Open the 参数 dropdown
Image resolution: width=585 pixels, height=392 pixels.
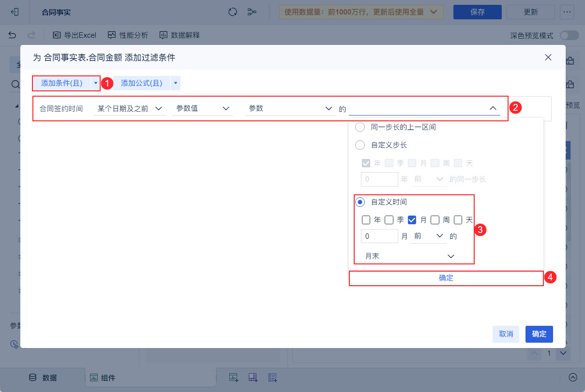290,108
